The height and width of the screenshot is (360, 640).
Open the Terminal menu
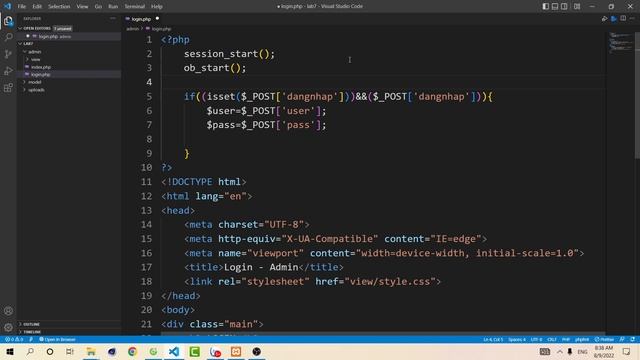(135, 7)
